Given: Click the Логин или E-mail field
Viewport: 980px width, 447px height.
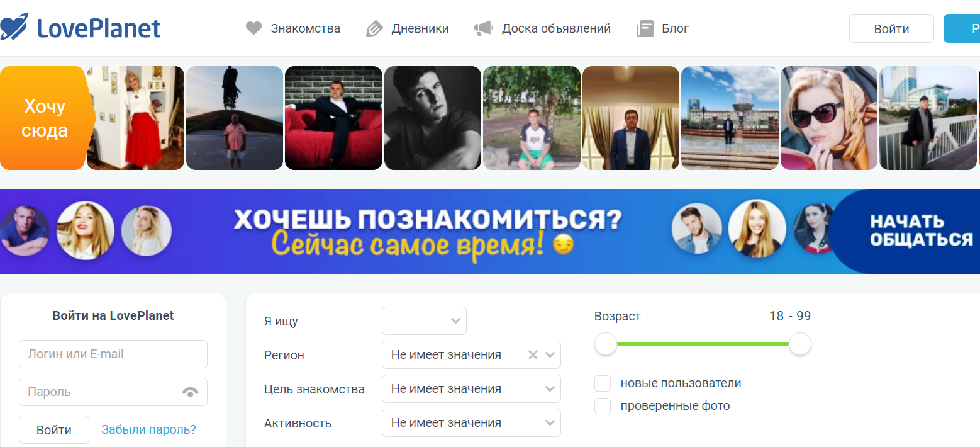Looking at the screenshot, I should (x=113, y=354).
